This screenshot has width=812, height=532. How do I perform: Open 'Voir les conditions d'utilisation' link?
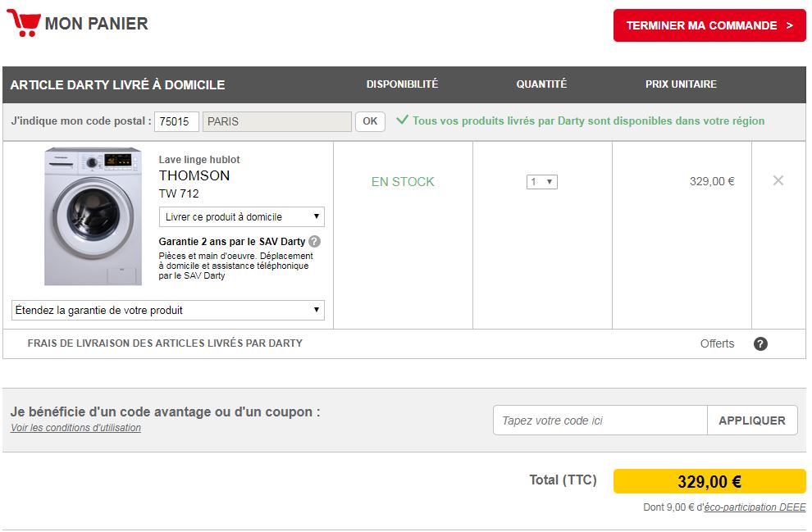[x=75, y=428]
